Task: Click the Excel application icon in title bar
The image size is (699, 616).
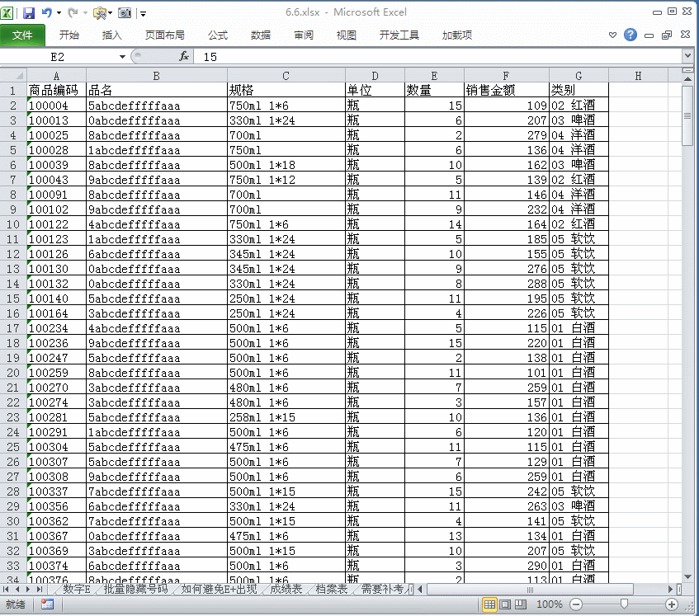Action: (7, 13)
